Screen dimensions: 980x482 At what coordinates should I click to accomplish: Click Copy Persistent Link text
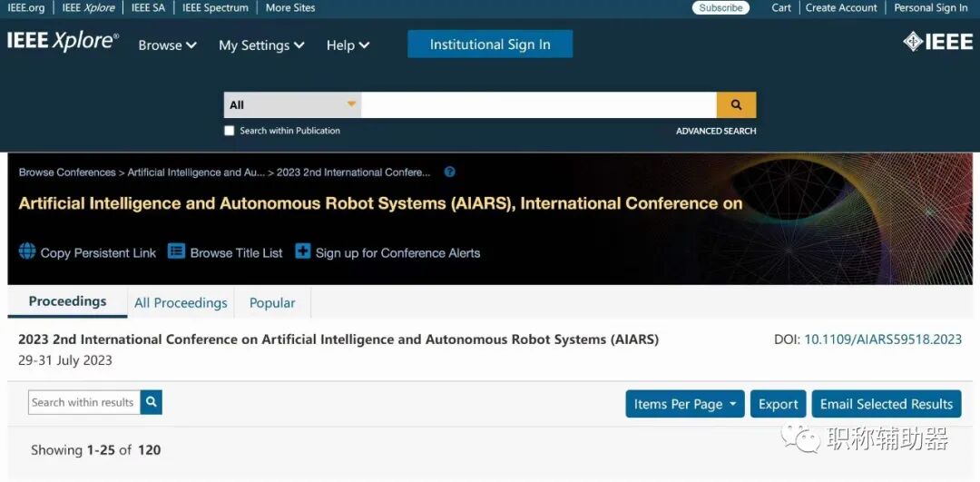[98, 252]
